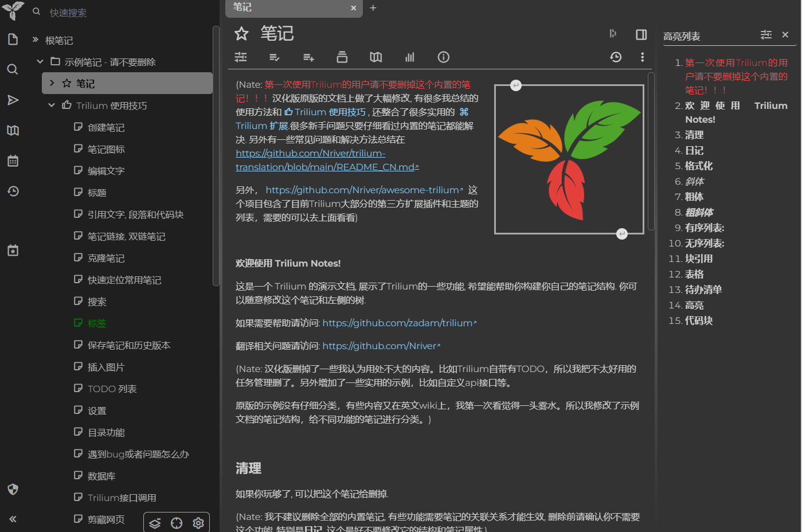Open today's calendar journal note icon

(x=13, y=251)
